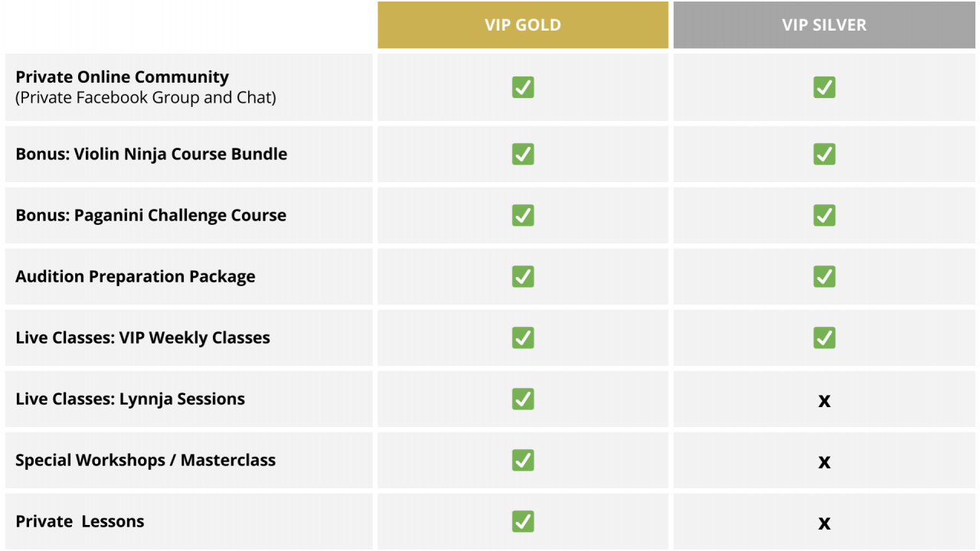Click Gold checkmark for Violin Ninja Course Bundle
Screen dimensions: 980x551
523,154
